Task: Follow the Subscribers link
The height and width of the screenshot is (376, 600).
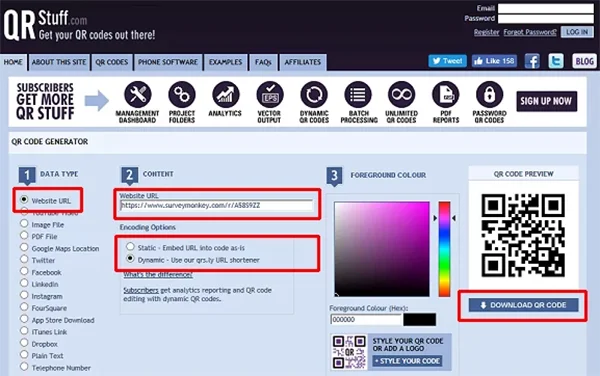Action: coord(141,290)
